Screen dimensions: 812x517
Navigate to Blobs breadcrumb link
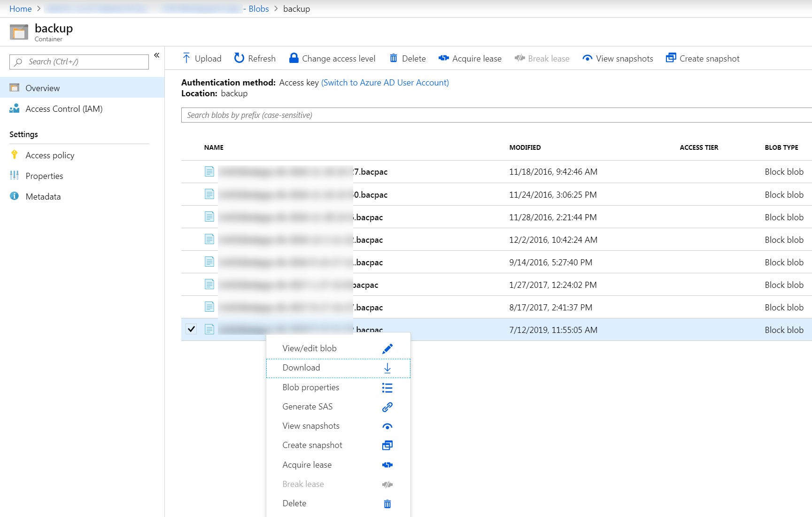click(x=258, y=9)
